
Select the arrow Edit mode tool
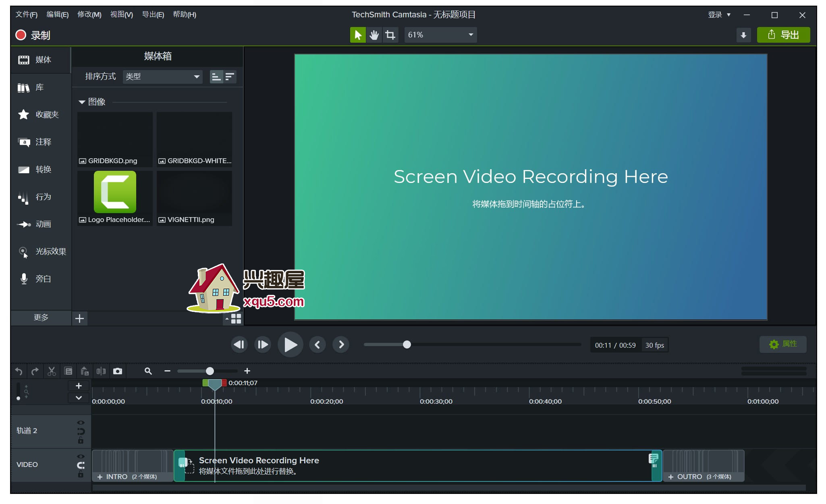358,35
